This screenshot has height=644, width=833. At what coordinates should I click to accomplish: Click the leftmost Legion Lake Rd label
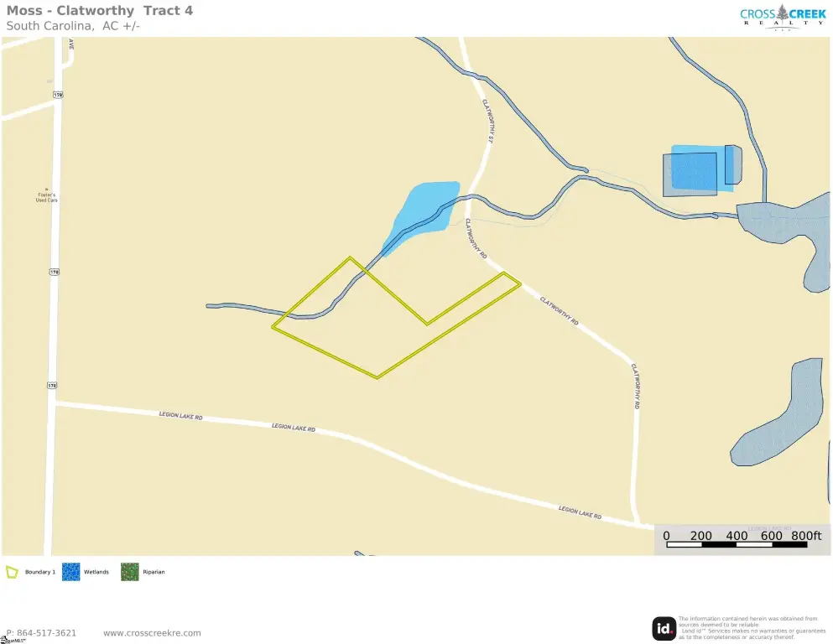180,416
